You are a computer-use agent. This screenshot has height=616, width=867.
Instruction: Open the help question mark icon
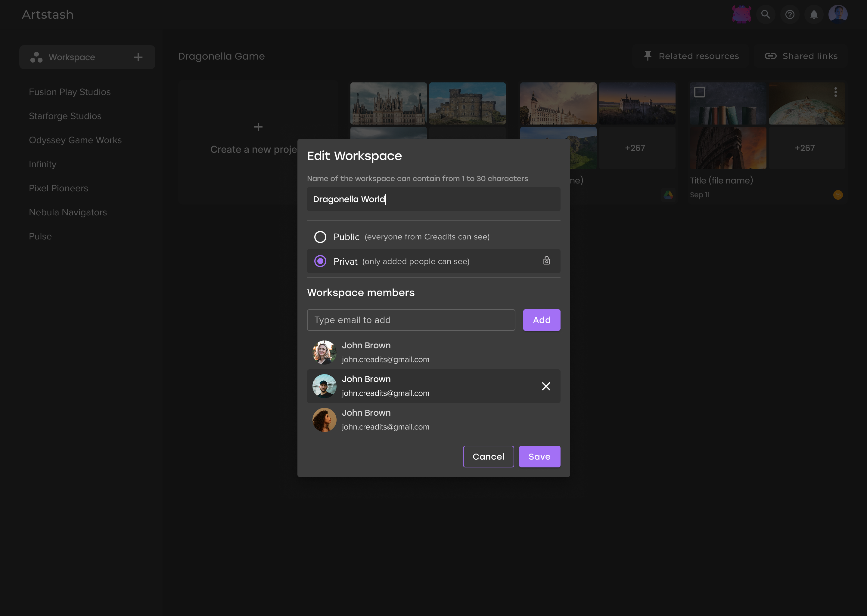pos(790,14)
